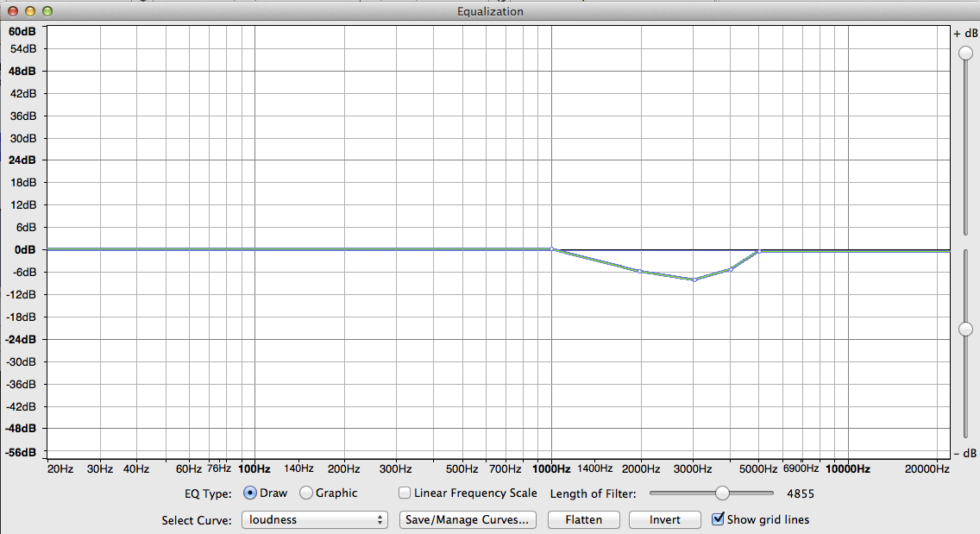This screenshot has width=980, height=534.
Task: Click the lower -dB vertical slider handle
Action: tap(965, 329)
